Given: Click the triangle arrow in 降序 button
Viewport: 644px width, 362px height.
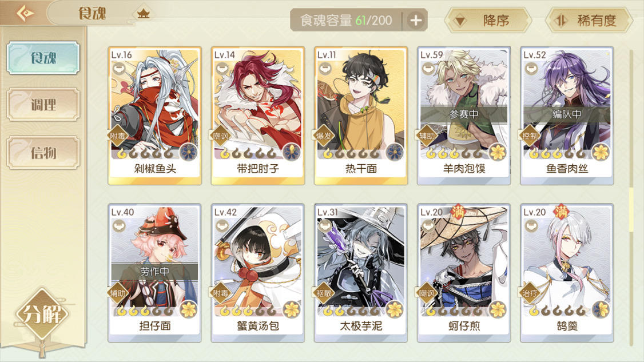Looking at the screenshot, I should click(460, 21).
